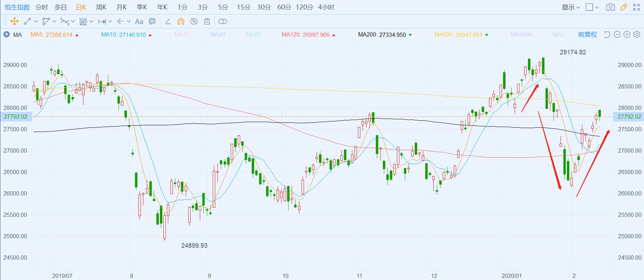The width and height of the screenshot is (644, 280).
Task: Select the 5分 period
Action: pos(223,7)
